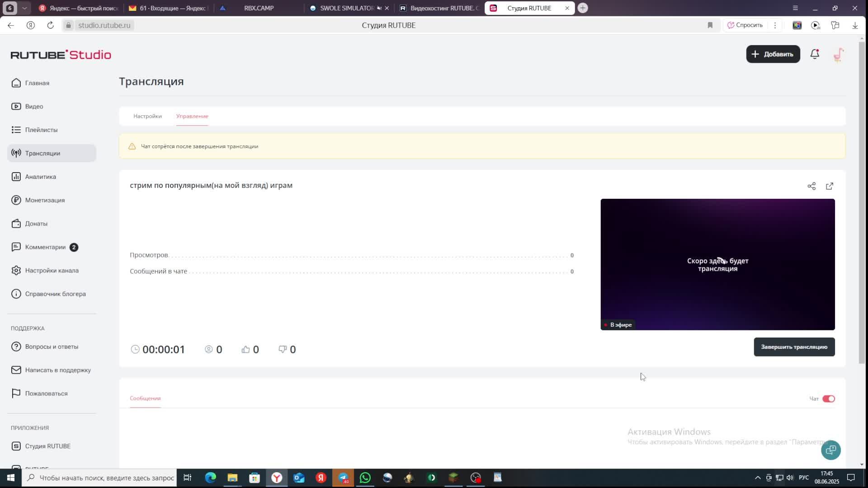Open the browser downloads icon
This screenshot has height=488, width=868.
click(x=855, y=25)
